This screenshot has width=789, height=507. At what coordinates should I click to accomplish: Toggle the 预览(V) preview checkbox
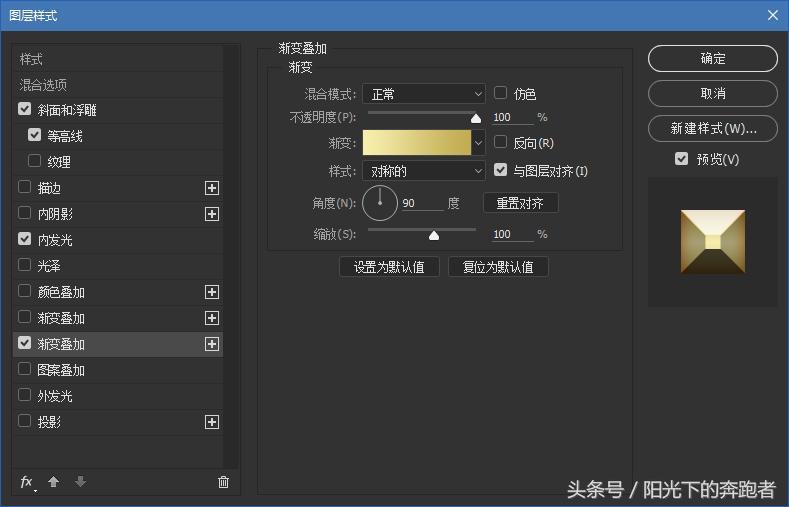681,159
